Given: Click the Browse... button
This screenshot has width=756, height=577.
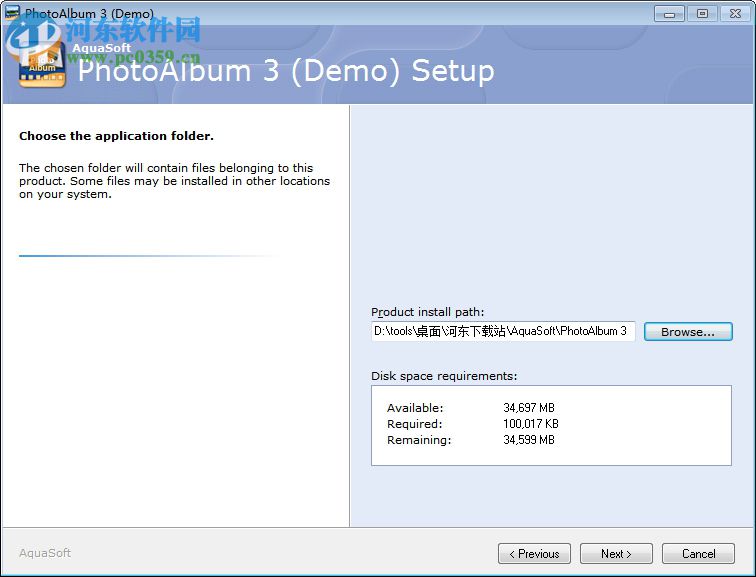Looking at the screenshot, I should [x=688, y=332].
